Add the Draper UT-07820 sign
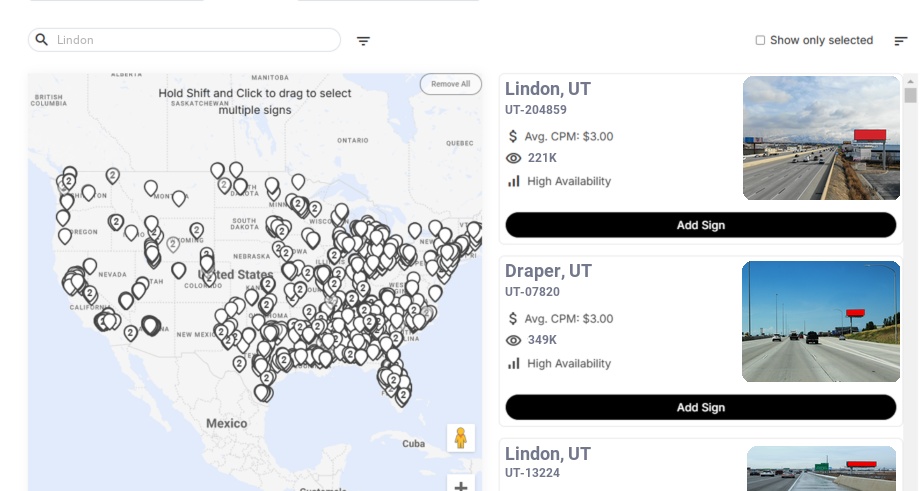The image size is (920, 491). pos(701,407)
